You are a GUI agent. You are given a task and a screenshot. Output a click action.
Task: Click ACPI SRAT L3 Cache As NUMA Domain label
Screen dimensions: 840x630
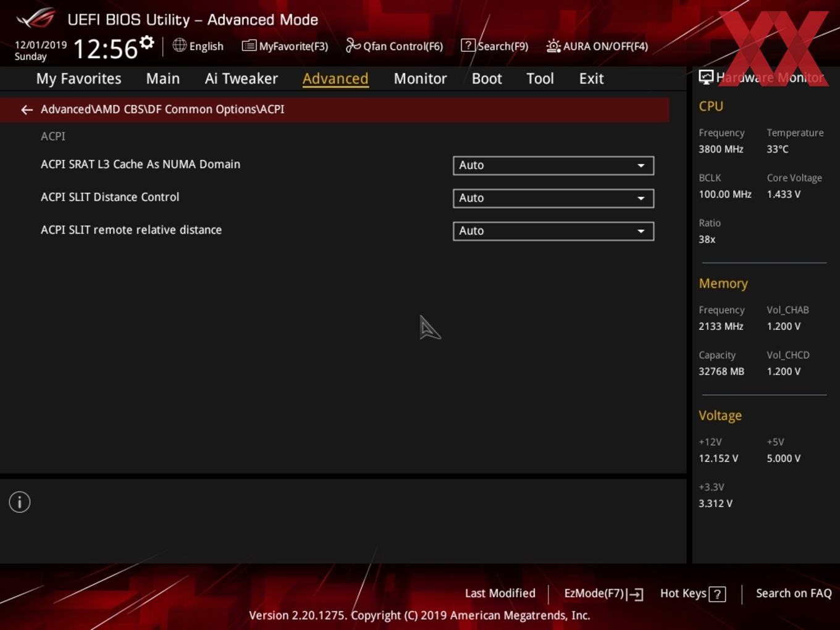(140, 164)
